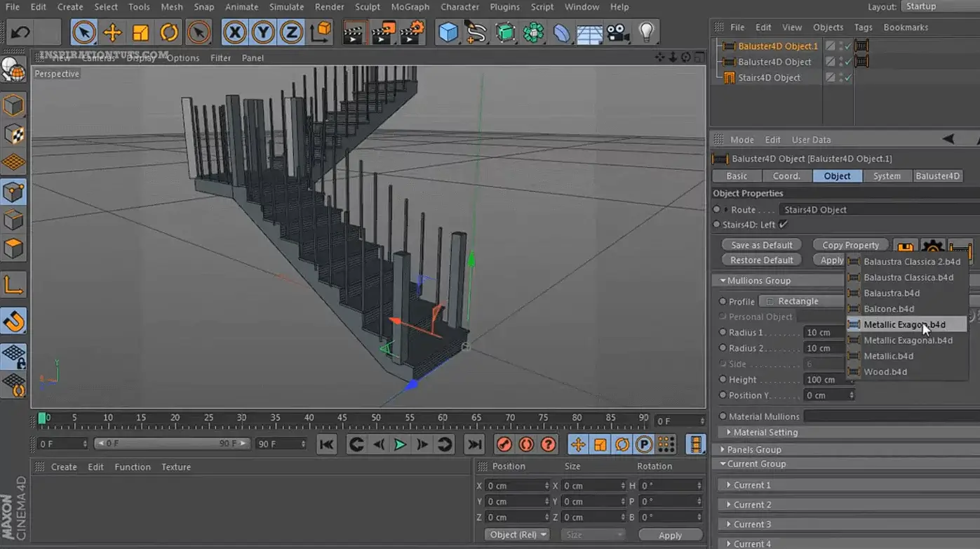This screenshot has width=980, height=549.
Task: Select Texture mode checkered cube icon
Action: coord(14,134)
